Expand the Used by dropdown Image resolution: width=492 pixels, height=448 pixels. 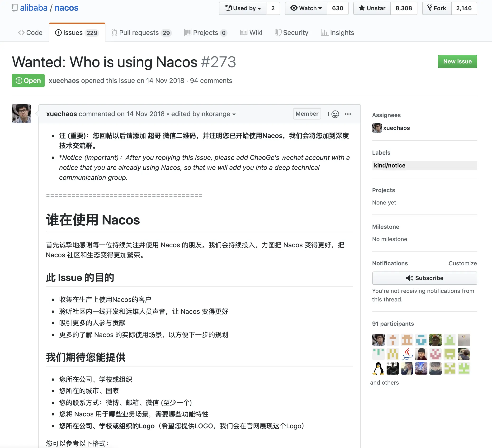243,8
